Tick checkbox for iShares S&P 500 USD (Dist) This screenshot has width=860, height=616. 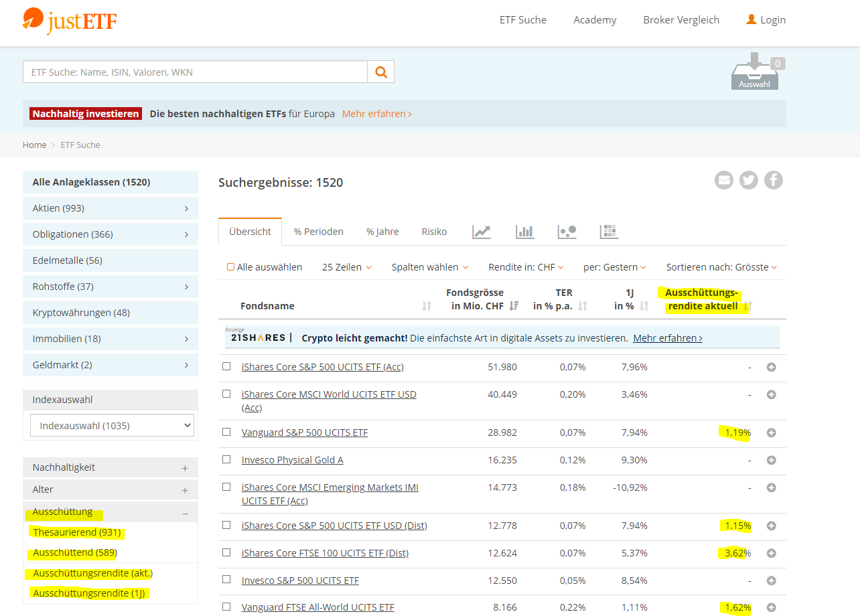(x=226, y=525)
